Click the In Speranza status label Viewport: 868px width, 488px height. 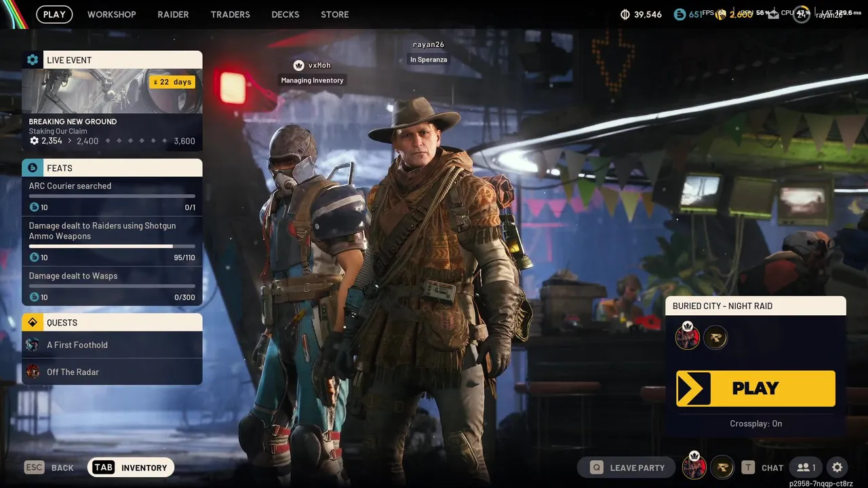tap(429, 60)
